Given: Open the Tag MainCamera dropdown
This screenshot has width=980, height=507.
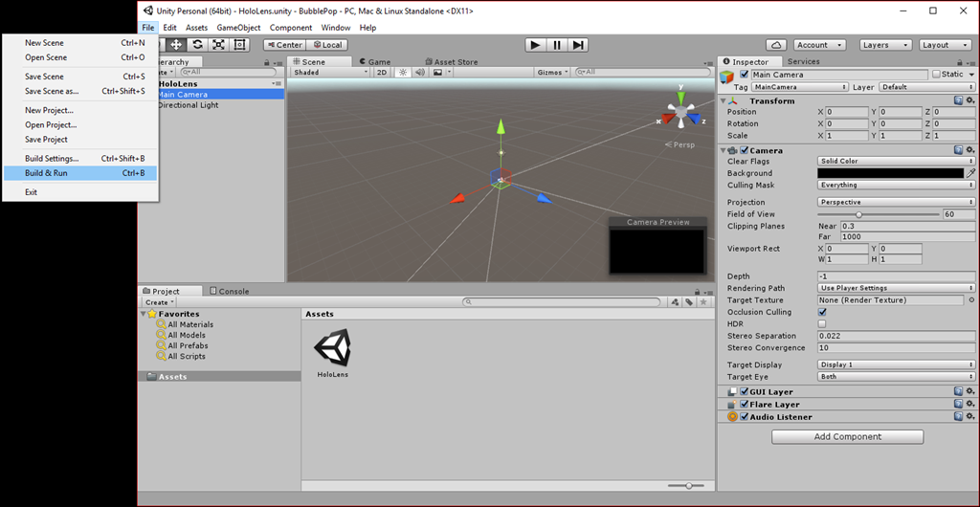Looking at the screenshot, I should 799,87.
